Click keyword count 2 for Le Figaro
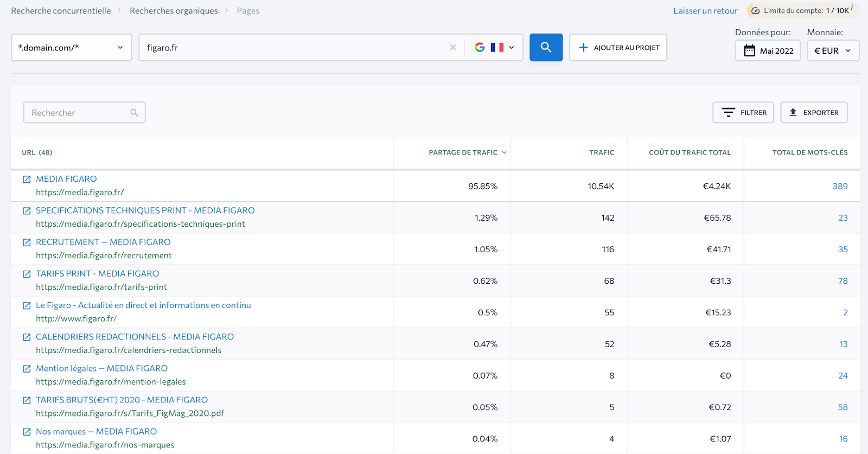 [x=845, y=312]
